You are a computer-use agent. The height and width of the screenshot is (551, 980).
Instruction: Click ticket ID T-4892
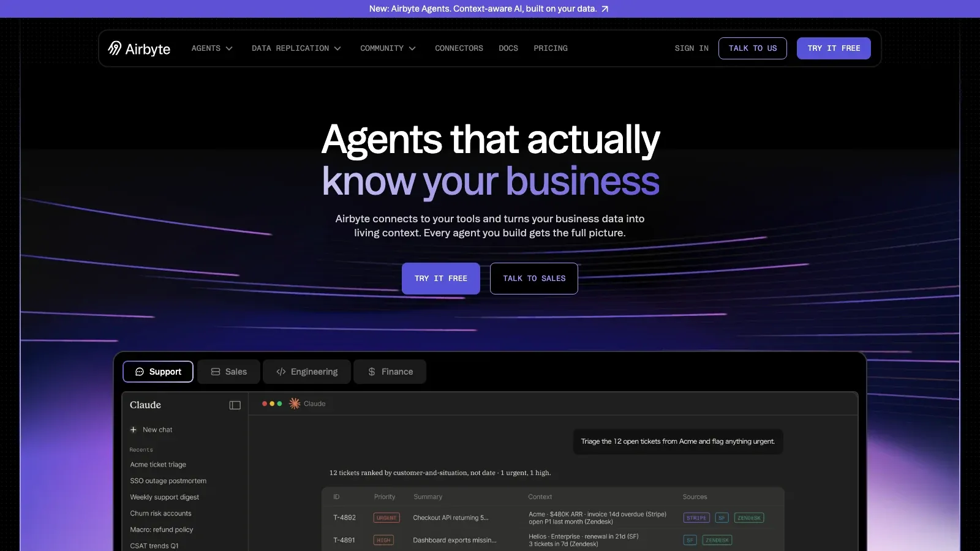344,518
